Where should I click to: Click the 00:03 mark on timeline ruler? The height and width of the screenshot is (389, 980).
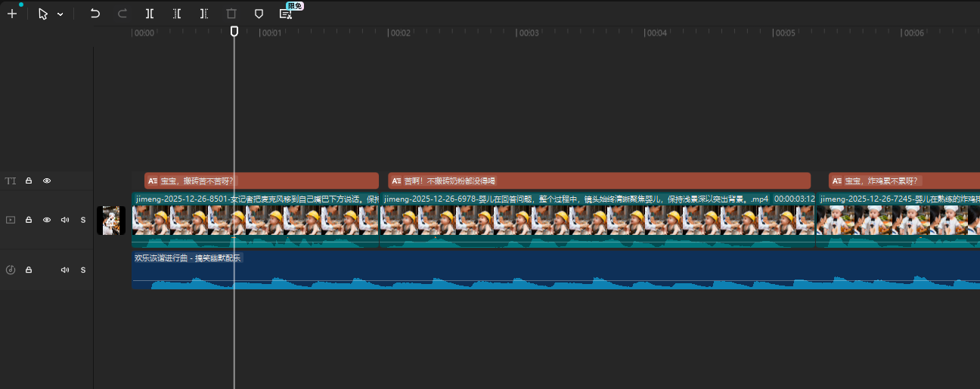(528, 33)
